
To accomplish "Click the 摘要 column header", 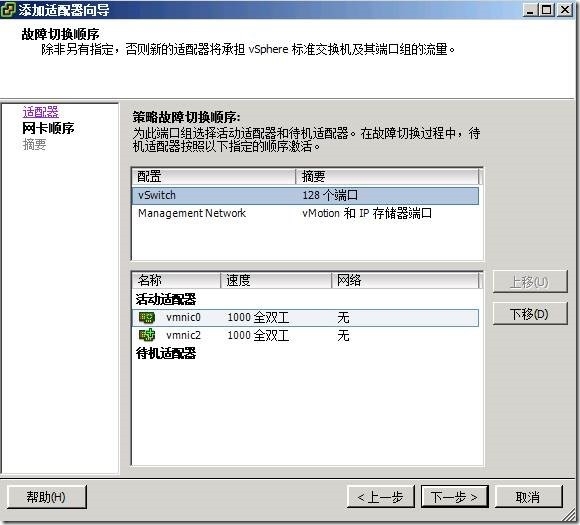I will point(387,176).
